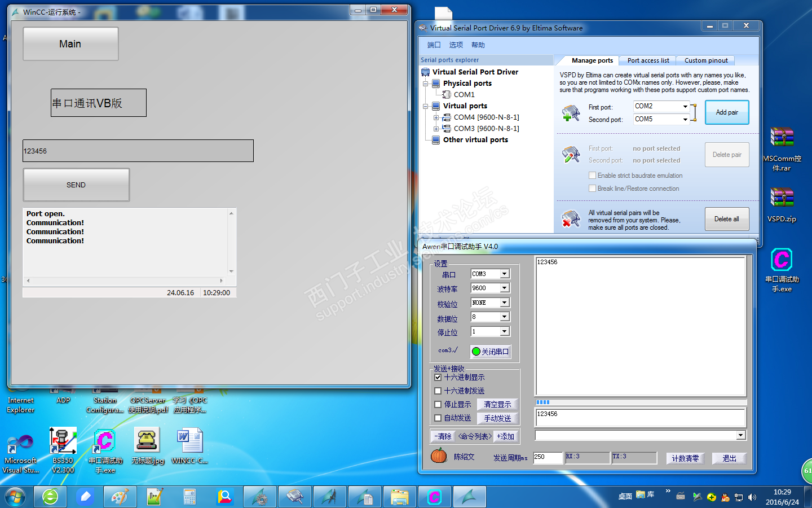Check Break line/Restore connection
Screen dimensions: 812x508
592,189
